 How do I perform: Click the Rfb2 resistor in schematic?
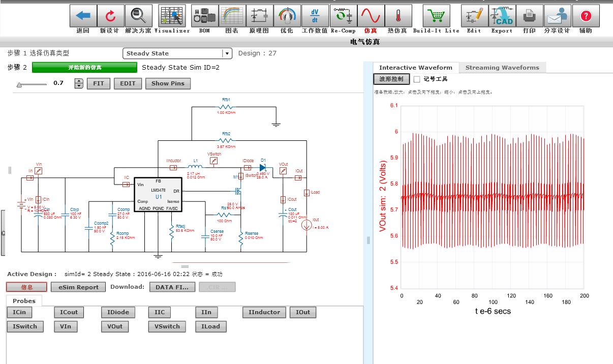pyautogui.click(x=226, y=139)
